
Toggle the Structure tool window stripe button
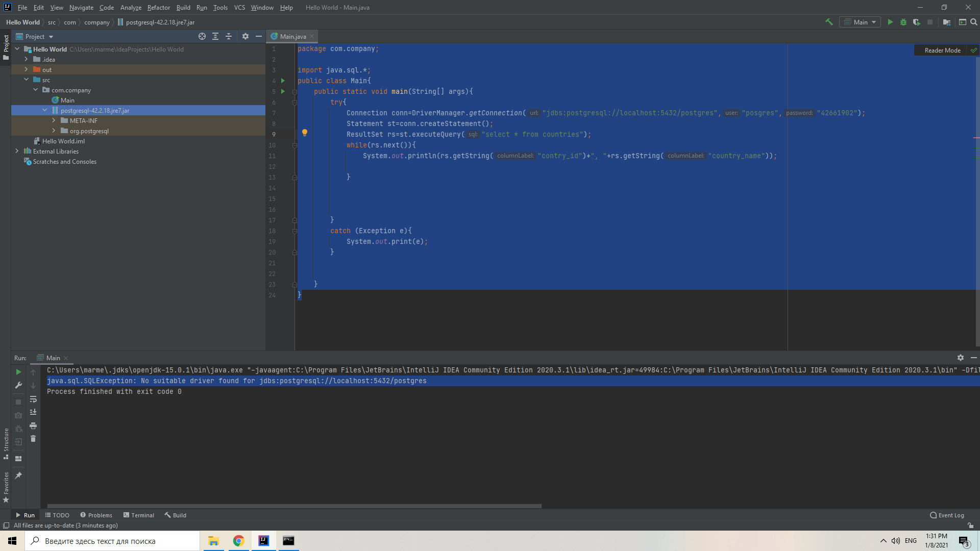[6, 443]
